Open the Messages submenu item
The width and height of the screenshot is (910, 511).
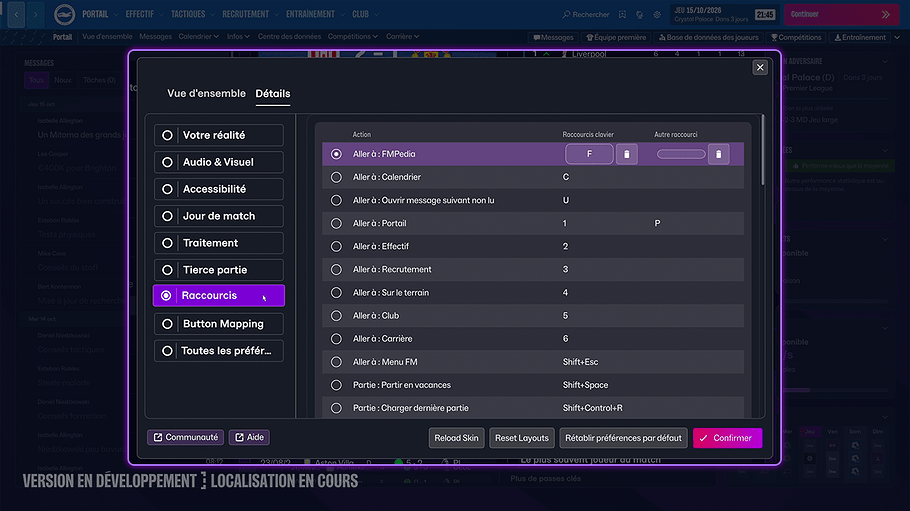156,37
